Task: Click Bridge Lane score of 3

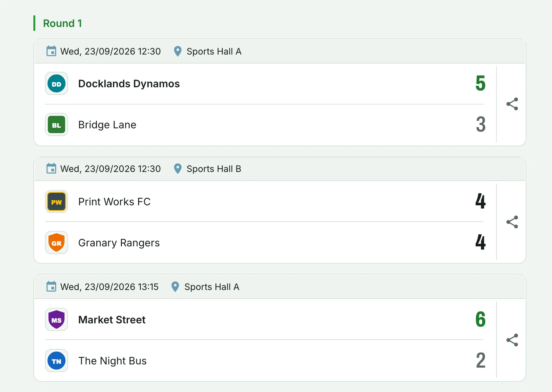Action: [x=480, y=124]
